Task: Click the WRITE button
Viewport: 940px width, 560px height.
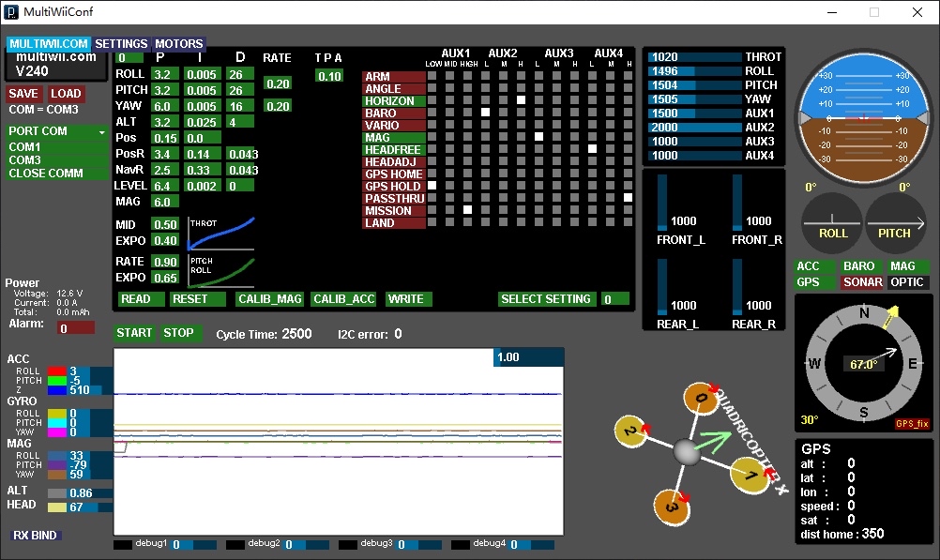Action: tap(408, 299)
